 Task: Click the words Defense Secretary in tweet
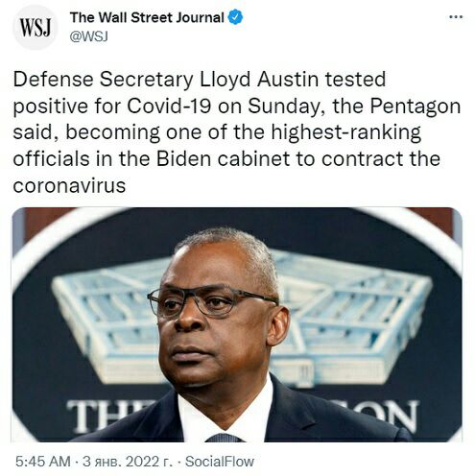tap(103, 80)
